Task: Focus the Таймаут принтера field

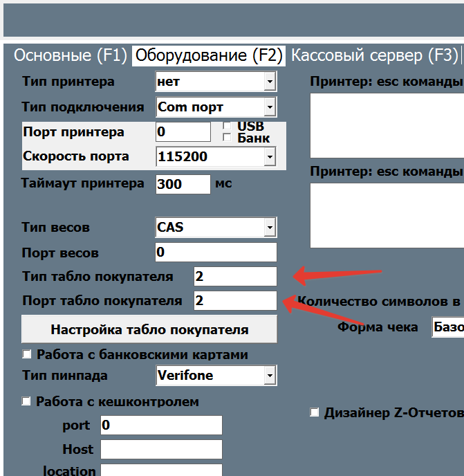Action: click(x=183, y=185)
